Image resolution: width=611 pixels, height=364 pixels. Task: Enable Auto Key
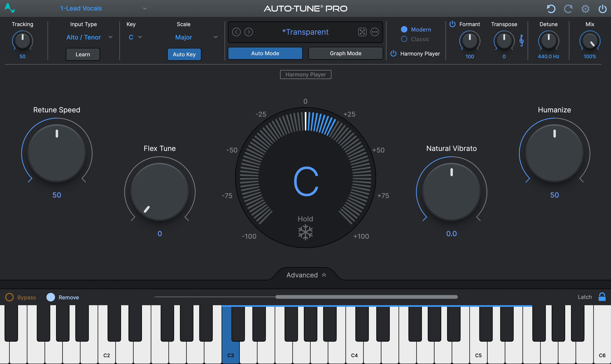coord(184,54)
